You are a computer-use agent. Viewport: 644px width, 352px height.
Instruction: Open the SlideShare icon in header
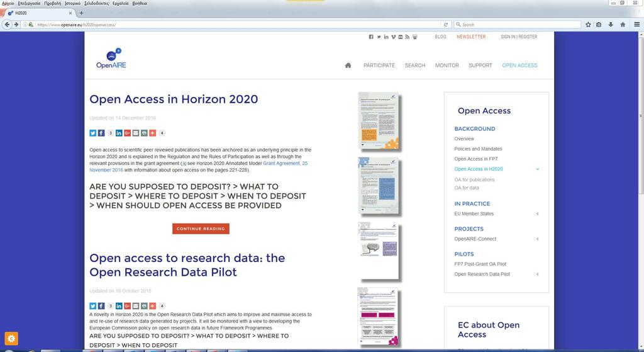click(415, 37)
